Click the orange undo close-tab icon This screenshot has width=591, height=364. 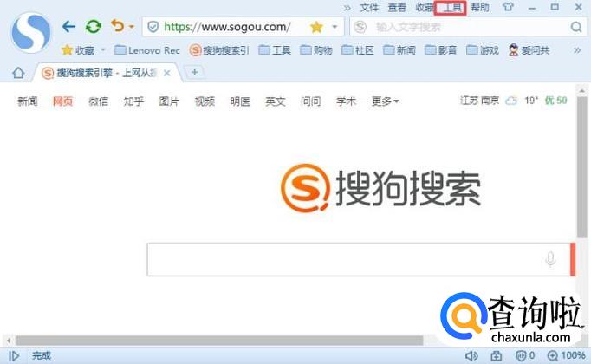pos(118,26)
